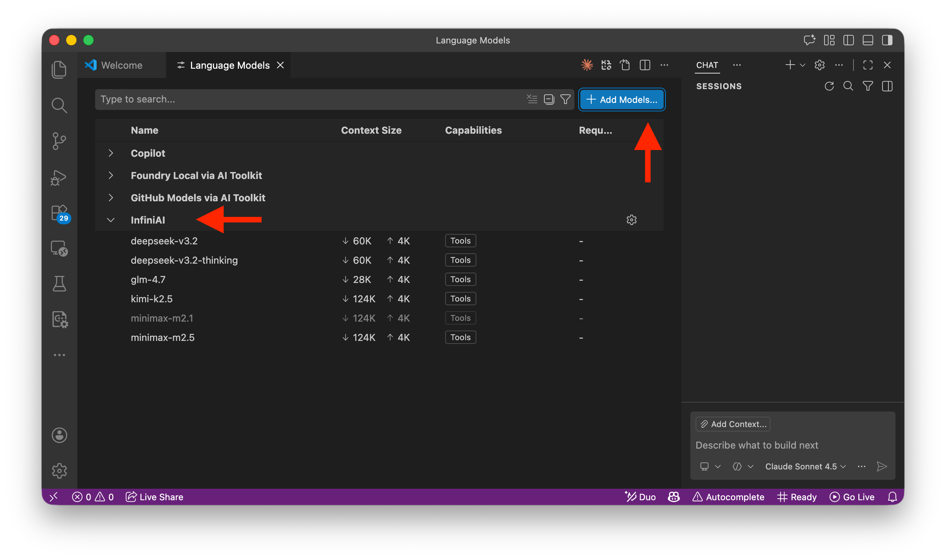Collapse the InfiniAI model group
The height and width of the screenshot is (560, 946).
(111, 220)
